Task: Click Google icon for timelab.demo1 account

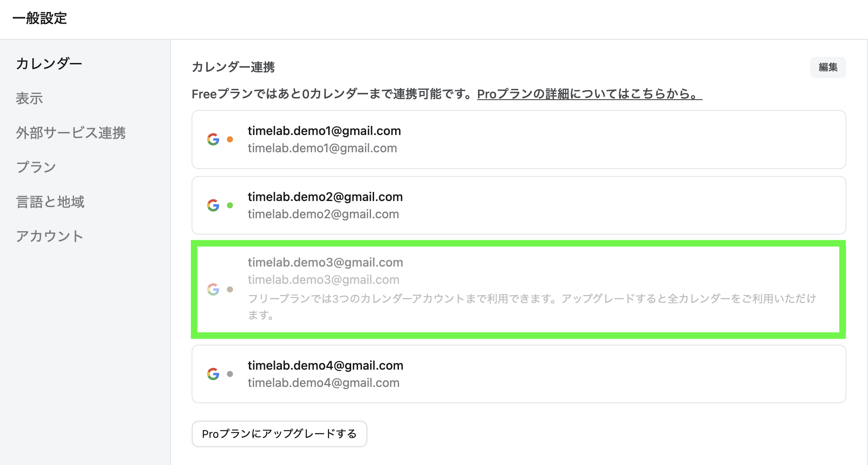Action: 213,139
